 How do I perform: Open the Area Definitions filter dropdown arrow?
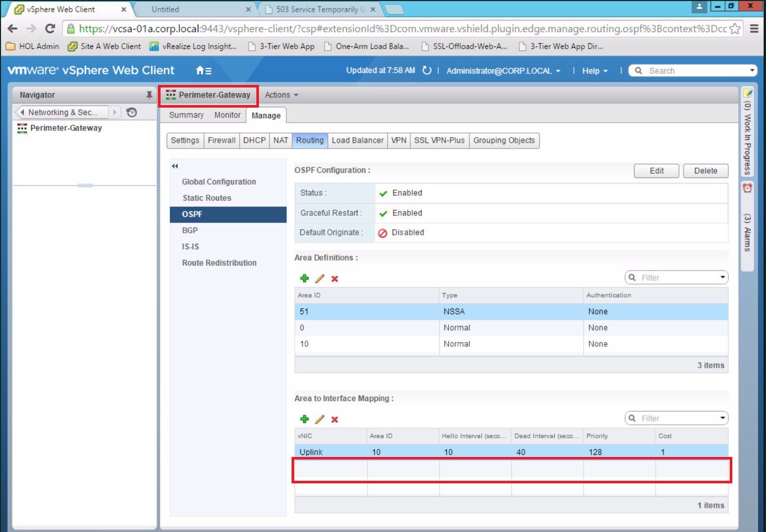click(722, 277)
